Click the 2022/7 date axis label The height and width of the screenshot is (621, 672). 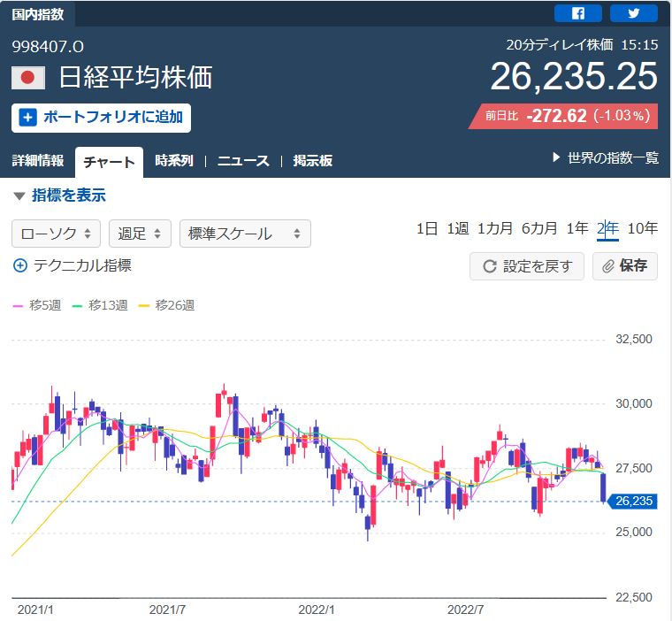[x=465, y=609]
